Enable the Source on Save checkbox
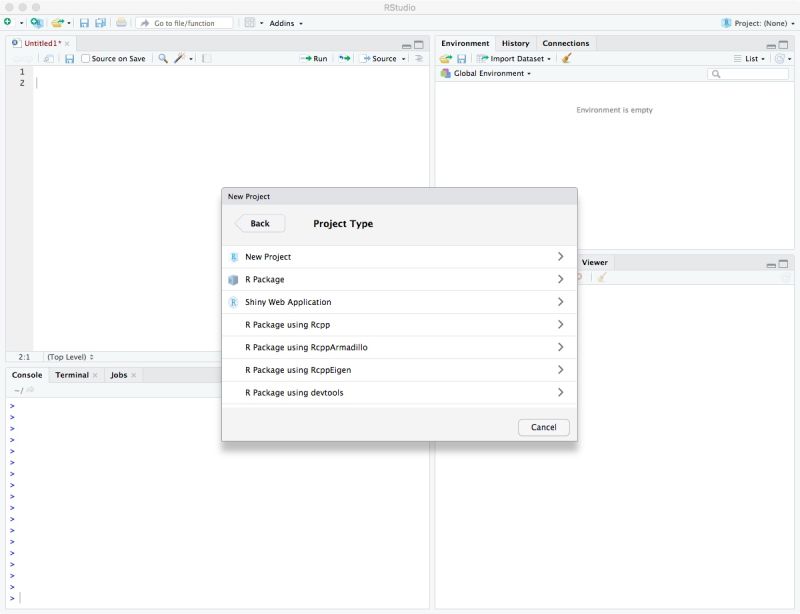The height and width of the screenshot is (614, 800). 86,59
